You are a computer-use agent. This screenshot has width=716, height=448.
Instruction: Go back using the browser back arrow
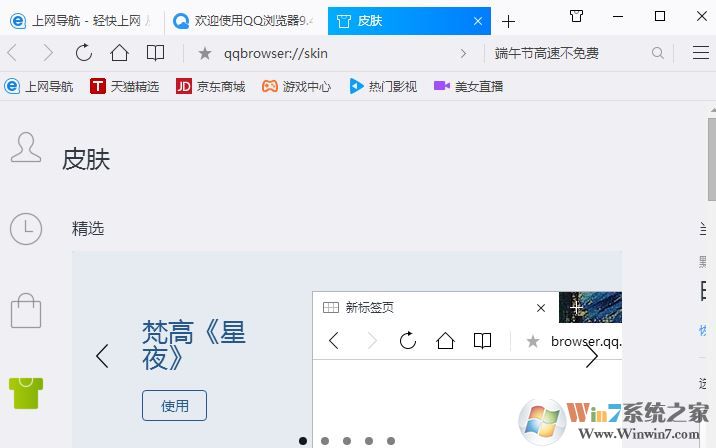point(12,53)
